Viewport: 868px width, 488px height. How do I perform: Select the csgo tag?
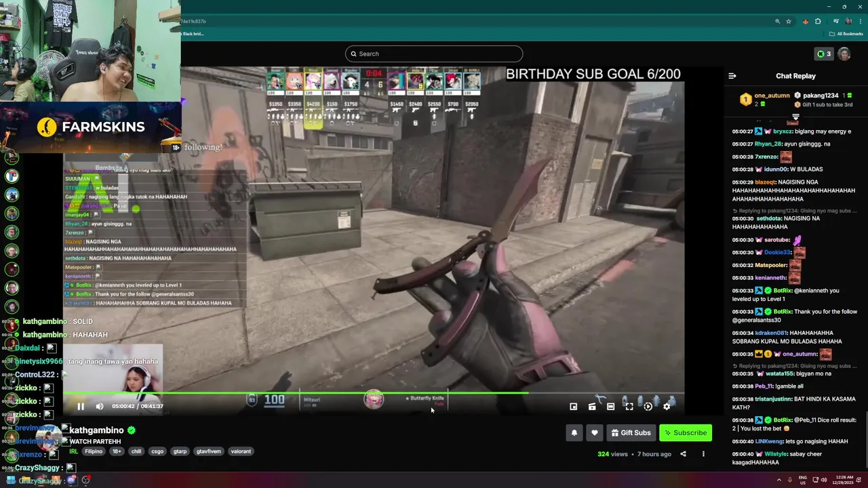point(157,451)
